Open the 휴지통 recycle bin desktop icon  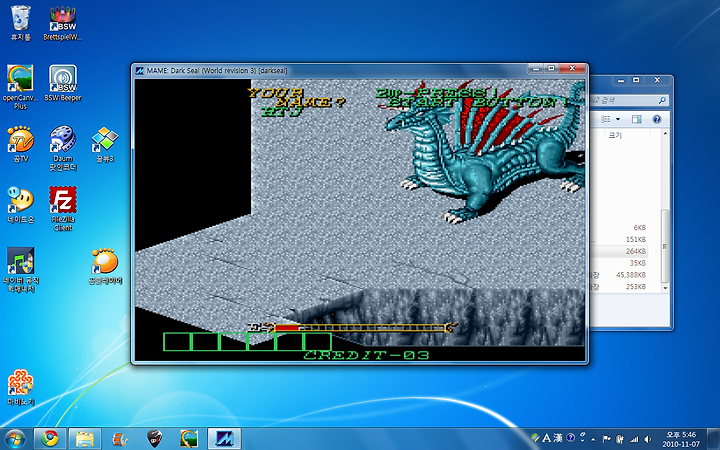[x=20, y=23]
